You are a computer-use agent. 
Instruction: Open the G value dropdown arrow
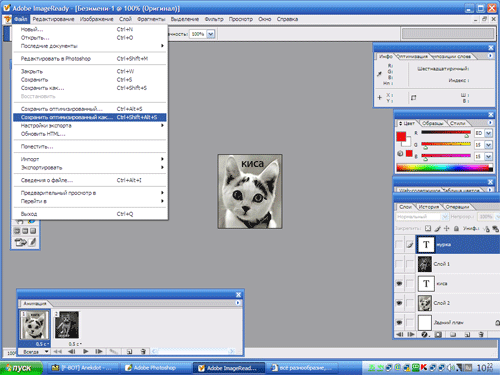[488, 145]
